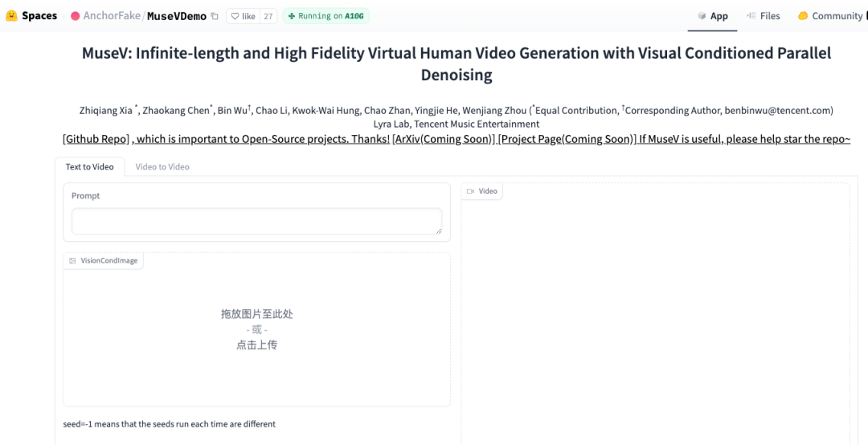Click the prompt box resize handle
This screenshot has height=445, width=868.
438,231
